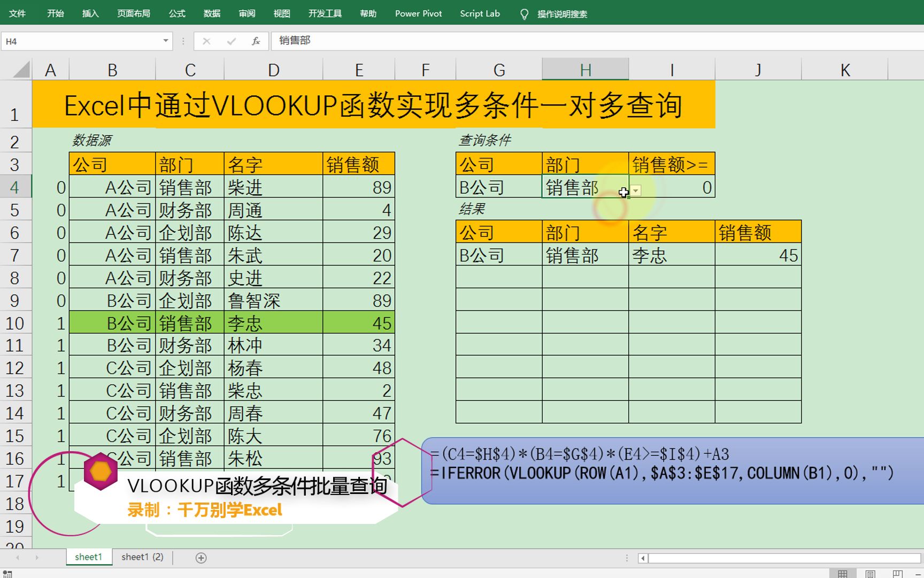Open the Power Pivot ribbon tab
This screenshot has height=578, width=924.
click(x=418, y=14)
